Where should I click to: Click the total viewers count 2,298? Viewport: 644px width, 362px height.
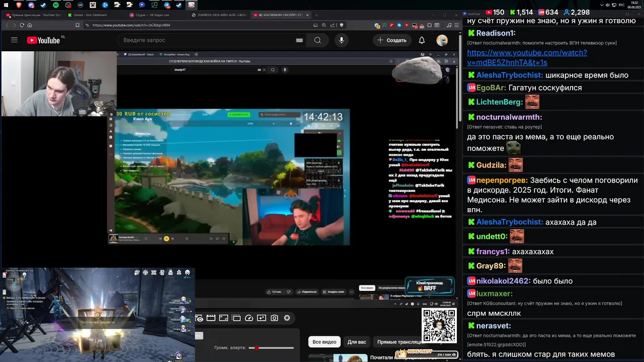pos(577,12)
